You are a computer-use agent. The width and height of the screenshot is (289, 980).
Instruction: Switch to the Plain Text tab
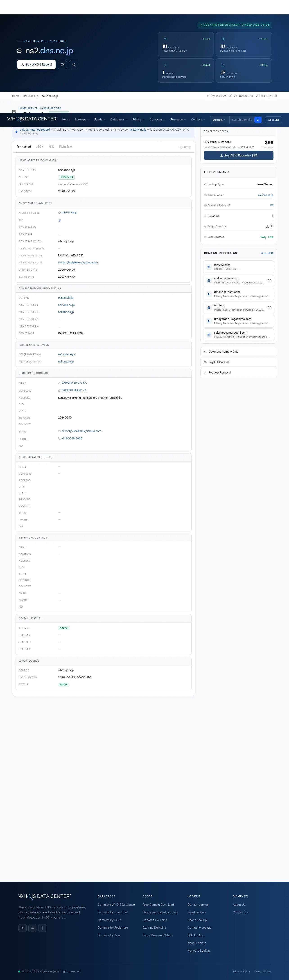[x=66, y=147]
